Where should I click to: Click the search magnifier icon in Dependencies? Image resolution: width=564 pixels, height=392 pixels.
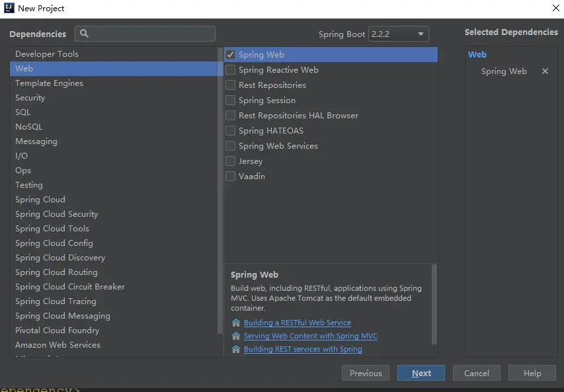pos(84,34)
